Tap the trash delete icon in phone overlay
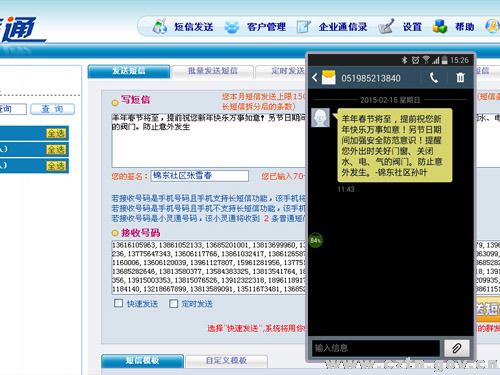Viewport: 500px width, 375px height. pos(460,77)
